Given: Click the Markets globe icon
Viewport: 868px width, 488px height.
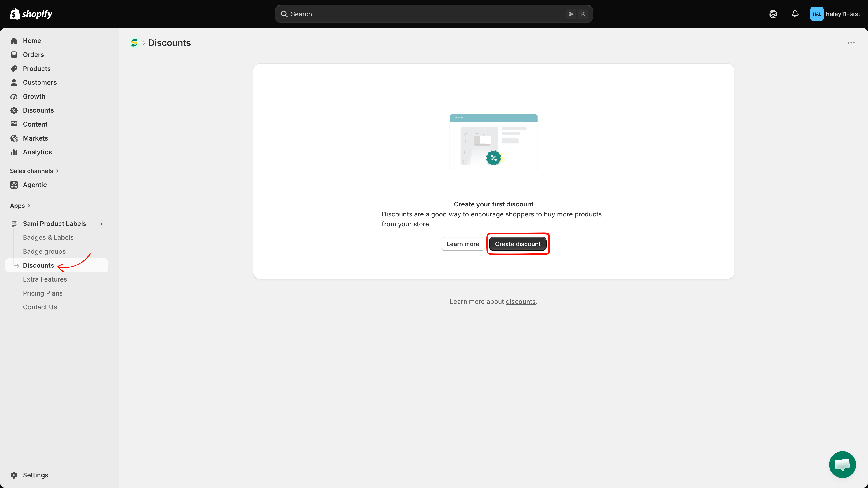Looking at the screenshot, I should (14, 138).
